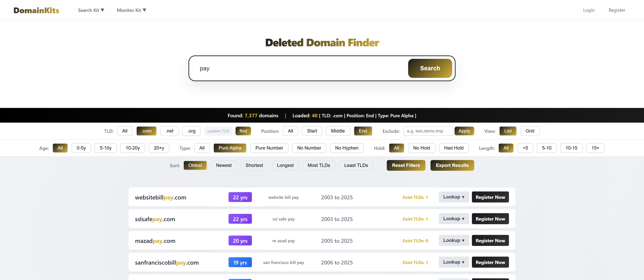Open the Lookup dropdown for websitebillpay.com
This screenshot has width=644, height=280.
(x=453, y=197)
